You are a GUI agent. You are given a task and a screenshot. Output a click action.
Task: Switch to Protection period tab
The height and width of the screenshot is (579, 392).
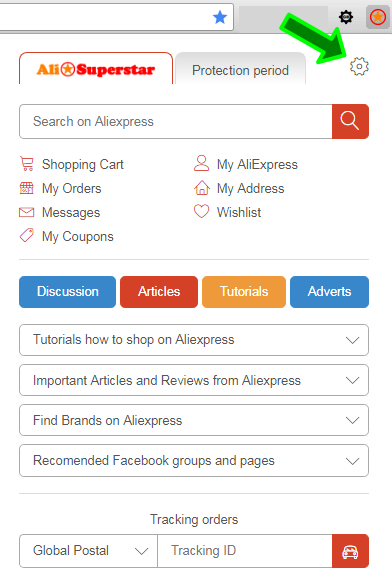click(x=240, y=69)
